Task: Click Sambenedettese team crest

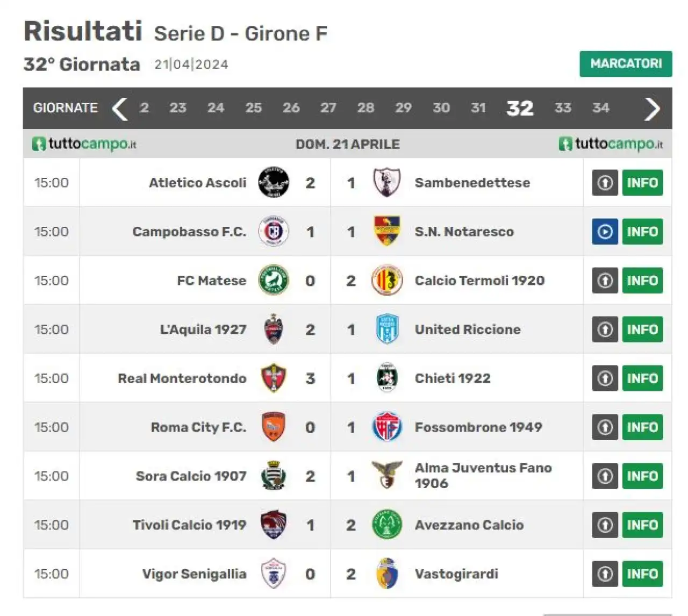Action: click(x=387, y=182)
